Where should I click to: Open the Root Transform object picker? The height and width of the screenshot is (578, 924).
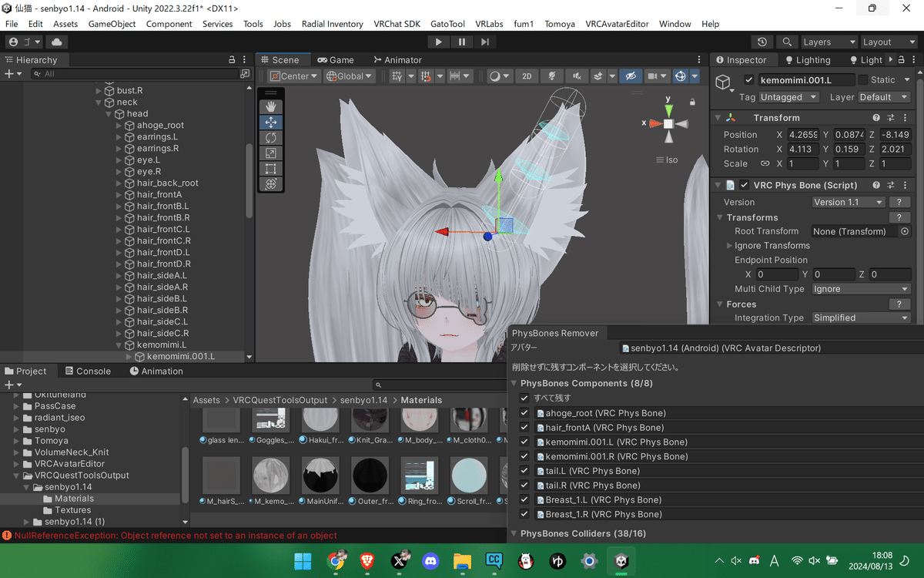(x=904, y=231)
